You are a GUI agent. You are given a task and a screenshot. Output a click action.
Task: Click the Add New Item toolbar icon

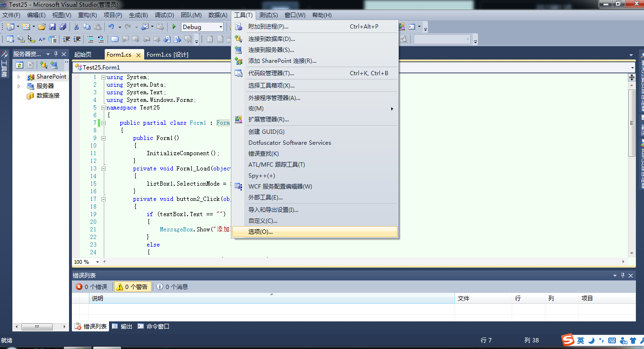point(26,27)
